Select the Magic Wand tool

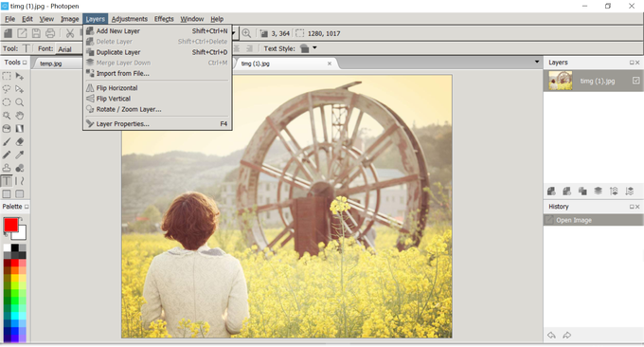[x=7, y=116]
